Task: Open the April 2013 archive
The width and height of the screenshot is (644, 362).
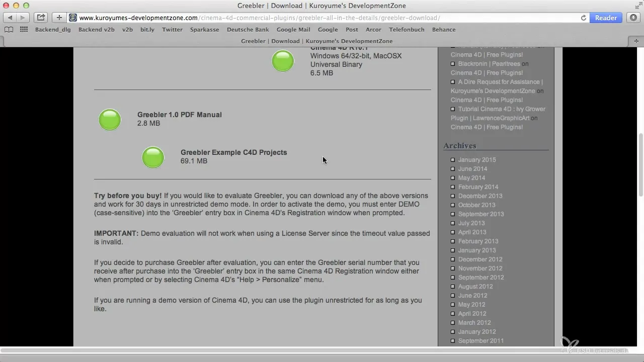Action: coord(472,232)
